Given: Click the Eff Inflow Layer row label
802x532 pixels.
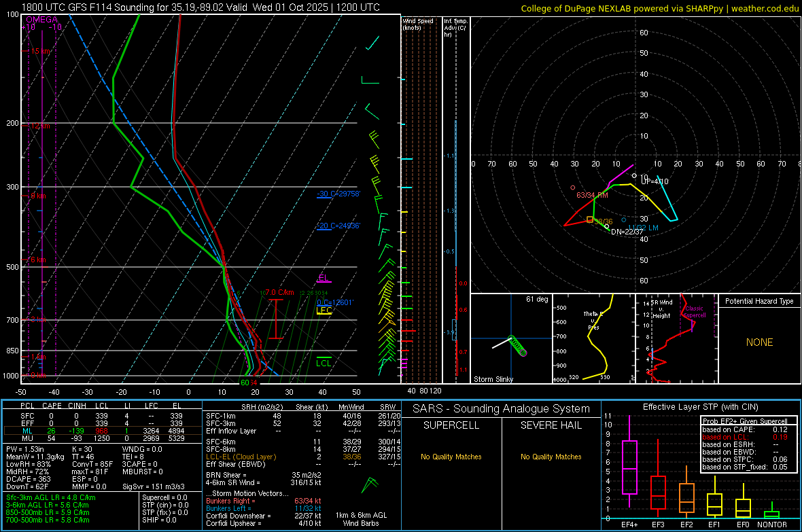Looking at the screenshot, I should coord(232,431).
